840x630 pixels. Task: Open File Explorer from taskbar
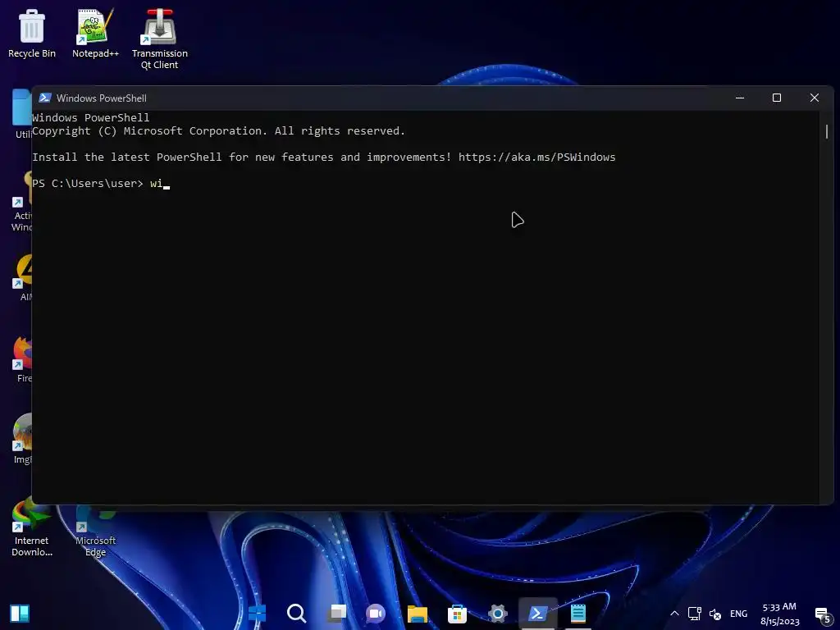tap(417, 613)
